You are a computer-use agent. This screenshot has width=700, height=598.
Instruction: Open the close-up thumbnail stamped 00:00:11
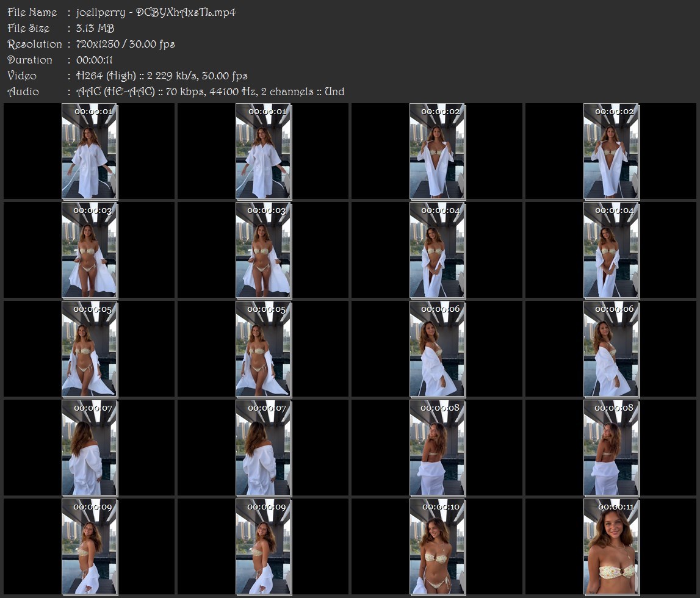point(611,547)
